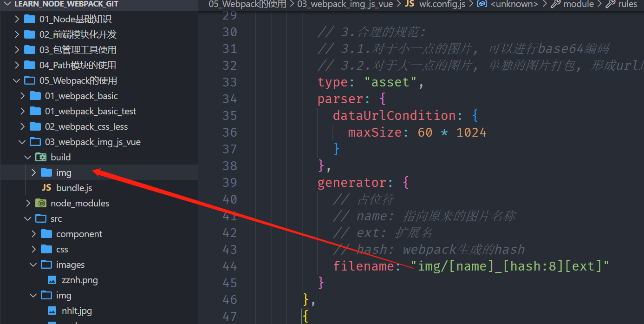Open the 03_webpack_img_js_vue breadcrumb segment
Viewport: 644px width, 324px height.
[345, 4]
